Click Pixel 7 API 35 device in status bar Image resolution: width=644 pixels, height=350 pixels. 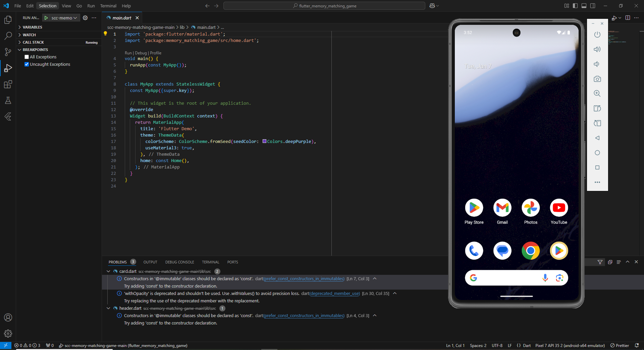pos(570,346)
